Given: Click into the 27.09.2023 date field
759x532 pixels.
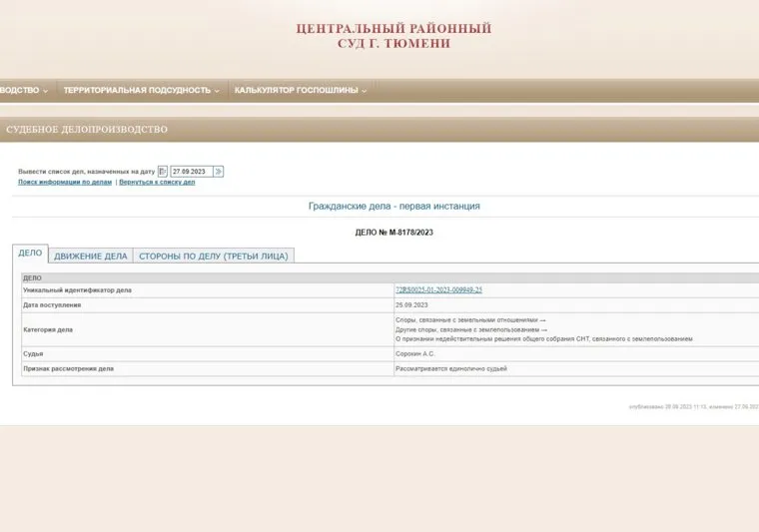Looking at the screenshot, I should (x=191, y=172).
